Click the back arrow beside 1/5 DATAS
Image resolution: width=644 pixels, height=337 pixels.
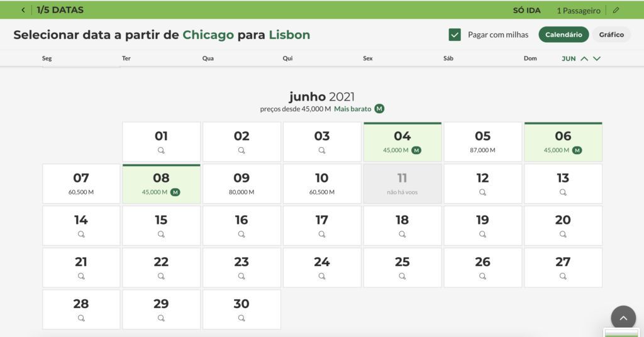pyautogui.click(x=23, y=10)
